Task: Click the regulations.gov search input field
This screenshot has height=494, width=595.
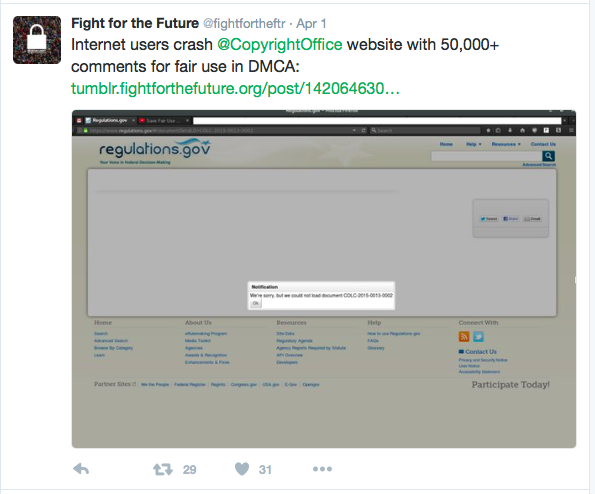Action: [486, 156]
